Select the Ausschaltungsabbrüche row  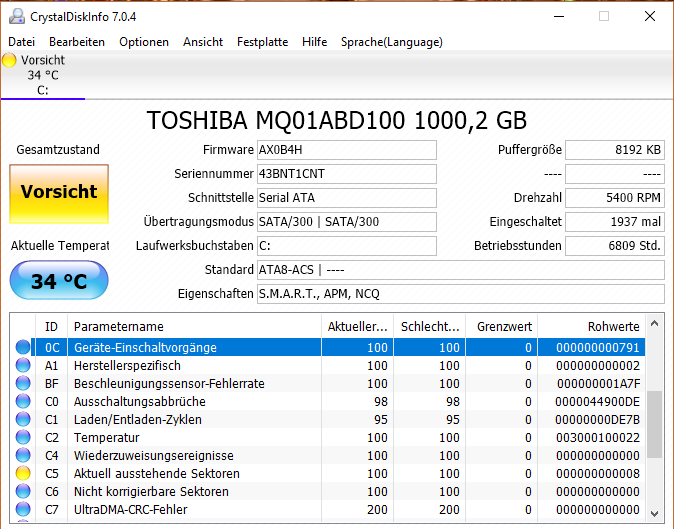[330, 401]
